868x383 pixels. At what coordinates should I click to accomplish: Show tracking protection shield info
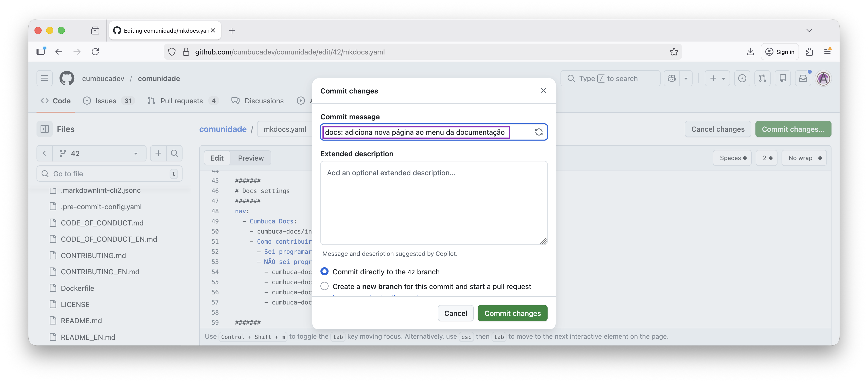172,52
